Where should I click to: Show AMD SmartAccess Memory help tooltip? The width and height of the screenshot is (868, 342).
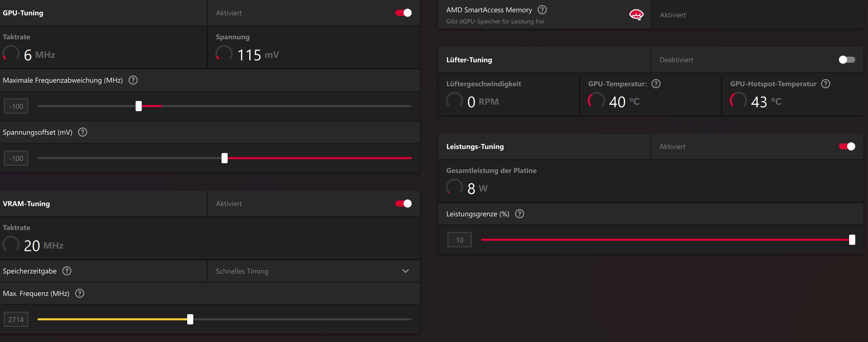coord(542,10)
